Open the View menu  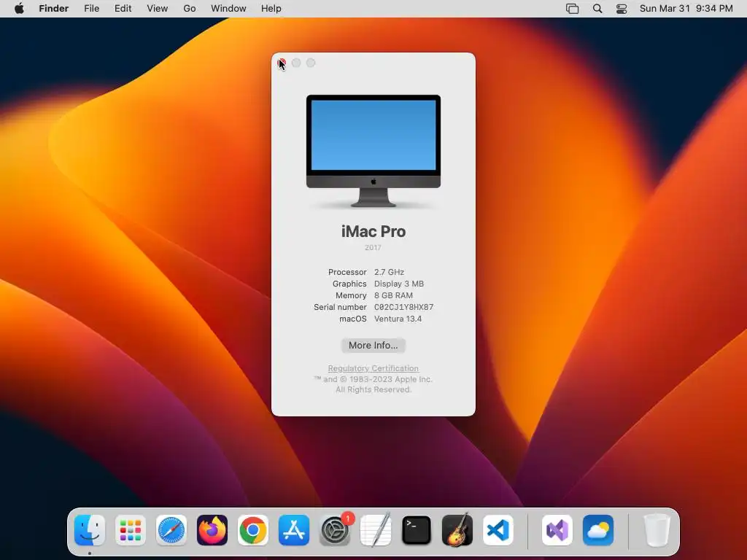158,9
